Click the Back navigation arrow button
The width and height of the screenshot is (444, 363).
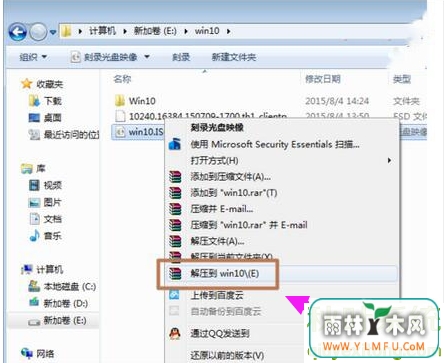(18, 32)
